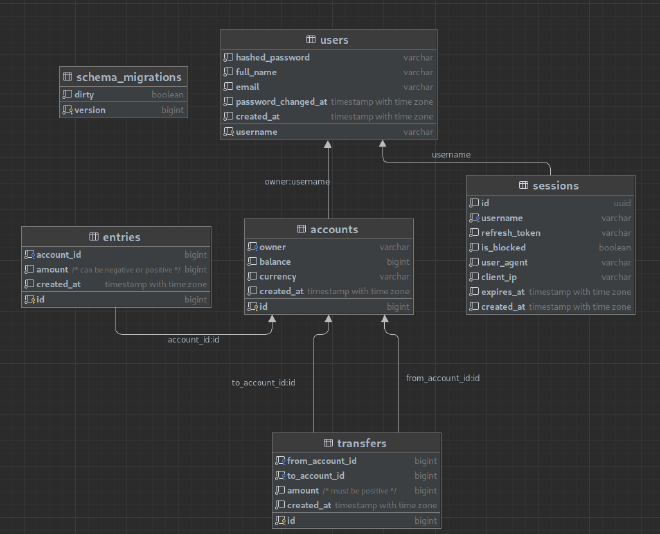The width and height of the screenshot is (660, 534).
Task: Click the username relationship label near sessions
Action: (451, 155)
